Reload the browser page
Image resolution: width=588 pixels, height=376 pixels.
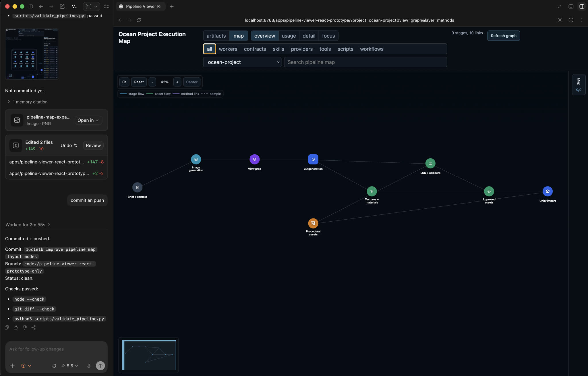pyautogui.click(x=139, y=20)
